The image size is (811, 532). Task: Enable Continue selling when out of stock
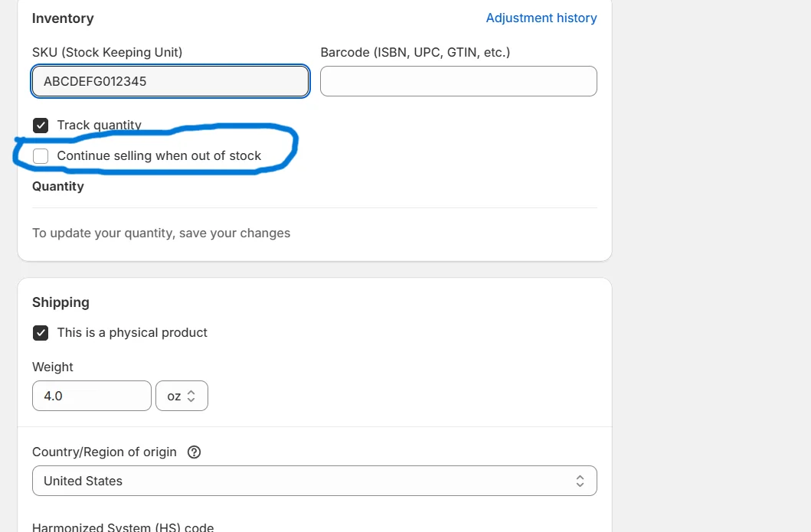pos(41,155)
